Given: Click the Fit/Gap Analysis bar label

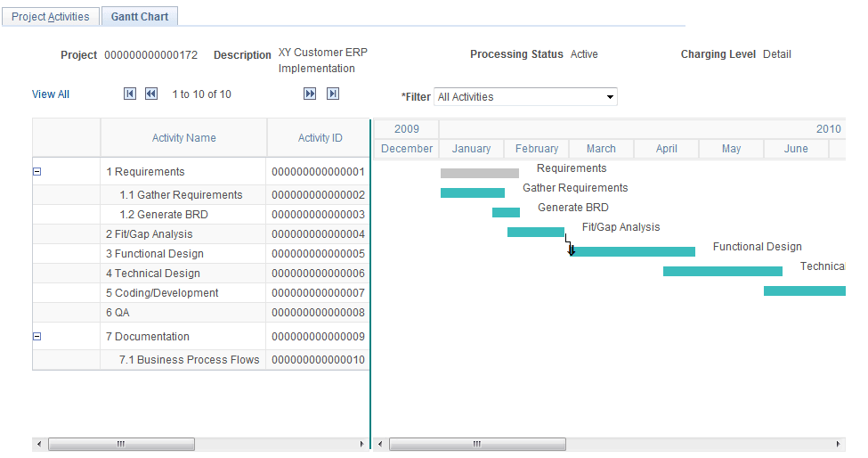Looking at the screenshot, I should pyautogui.click(x=621, y=227).
